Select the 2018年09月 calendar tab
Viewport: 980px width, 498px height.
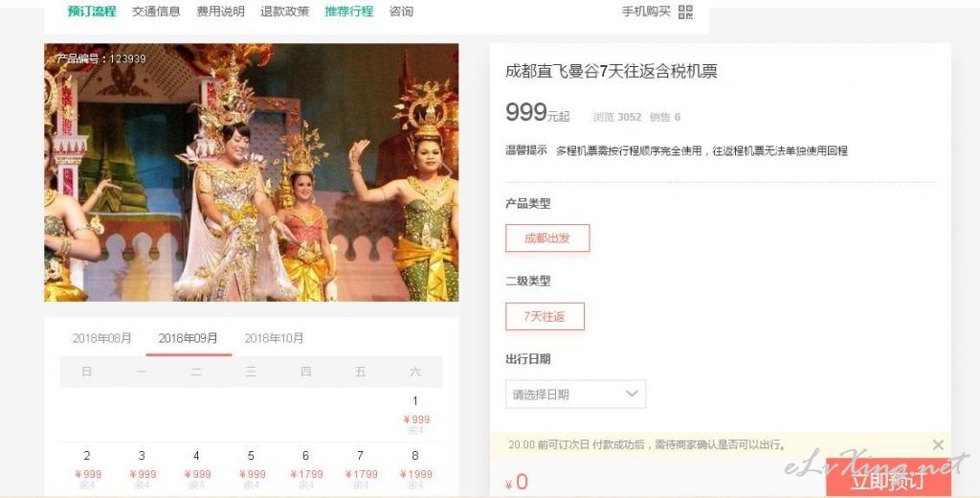pos(189,338)
